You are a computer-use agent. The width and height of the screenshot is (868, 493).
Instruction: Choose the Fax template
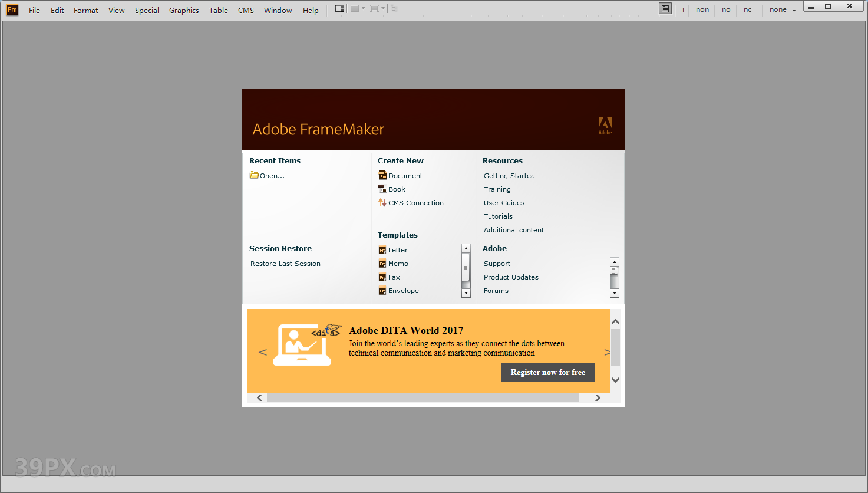pyautogui.click(x=394, y=277)
